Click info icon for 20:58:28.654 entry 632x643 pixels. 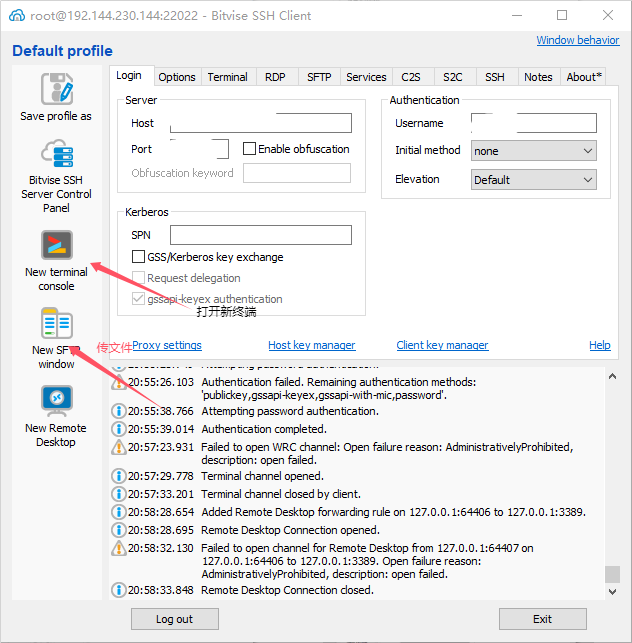tap(119, 512)
